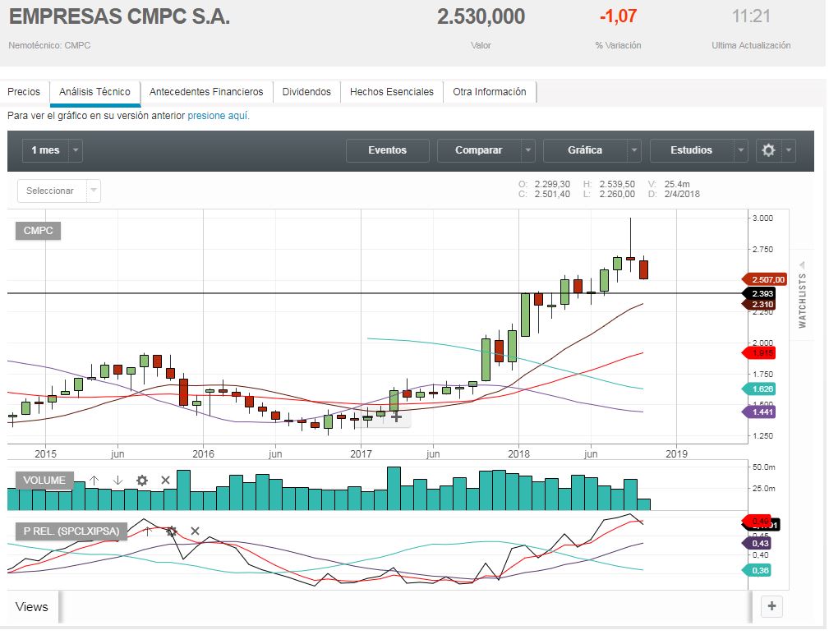
Task: Click the teal 0,36 indicator tag
Action: 757,570
